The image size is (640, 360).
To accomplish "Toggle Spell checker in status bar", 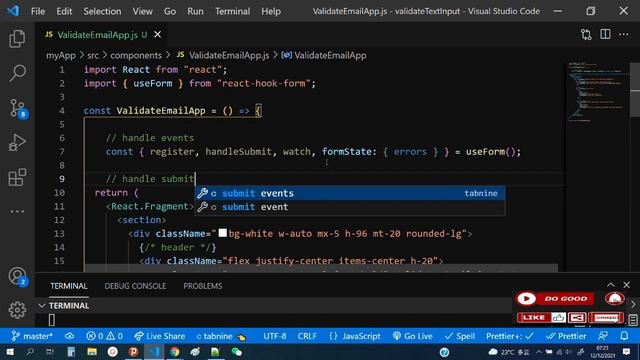I will pyautogui.click(x=460, y=336).
